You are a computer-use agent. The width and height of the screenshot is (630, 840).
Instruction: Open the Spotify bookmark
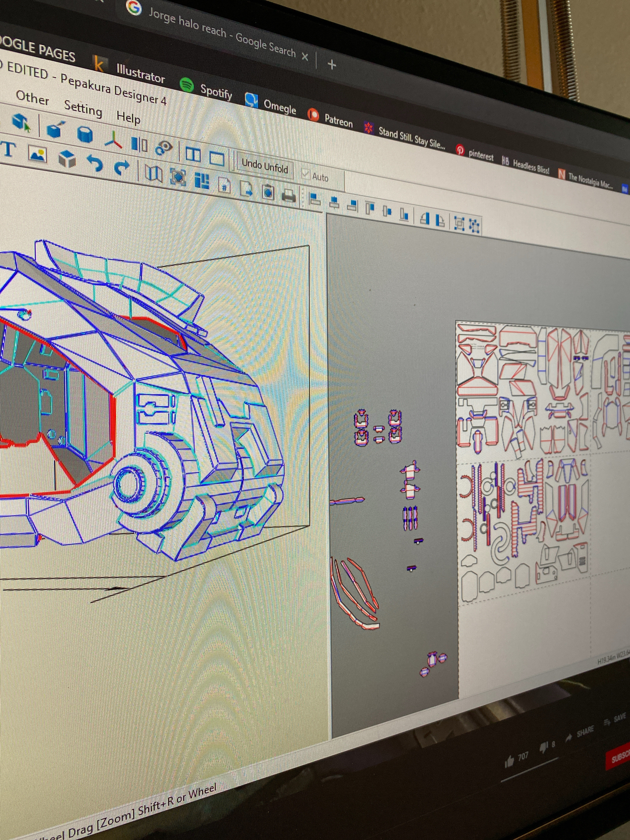[206, 89]
